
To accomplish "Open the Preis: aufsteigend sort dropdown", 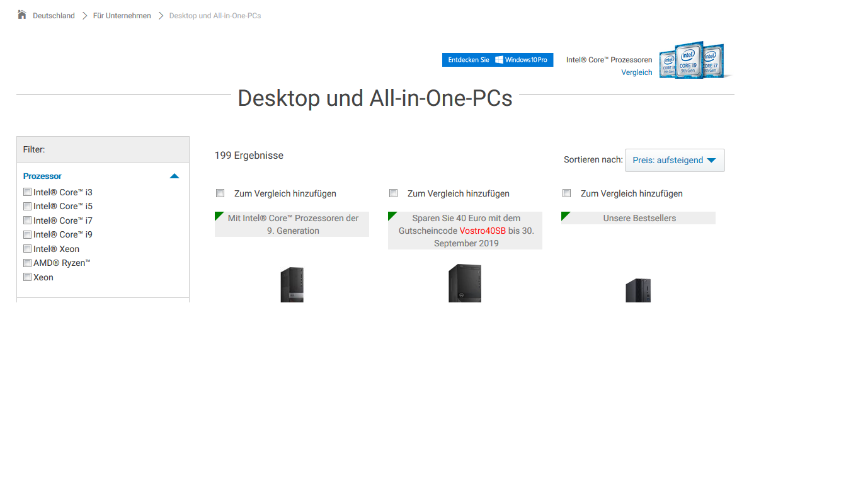I will pyautogui.click(x=674, y=160).
